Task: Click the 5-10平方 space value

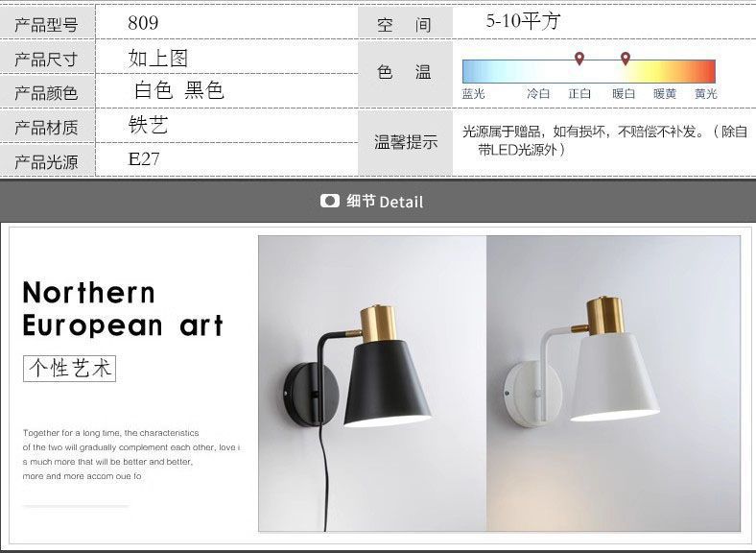Action: coord(523,21)
